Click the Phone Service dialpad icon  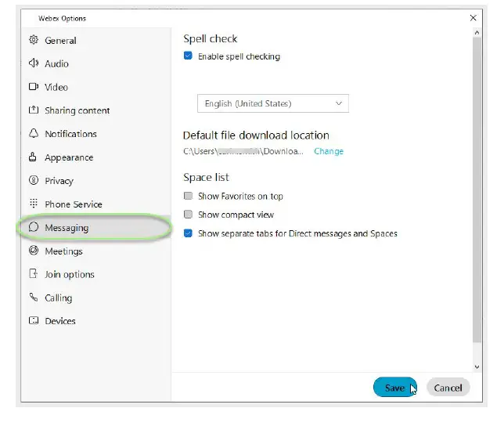coord(34,203)
